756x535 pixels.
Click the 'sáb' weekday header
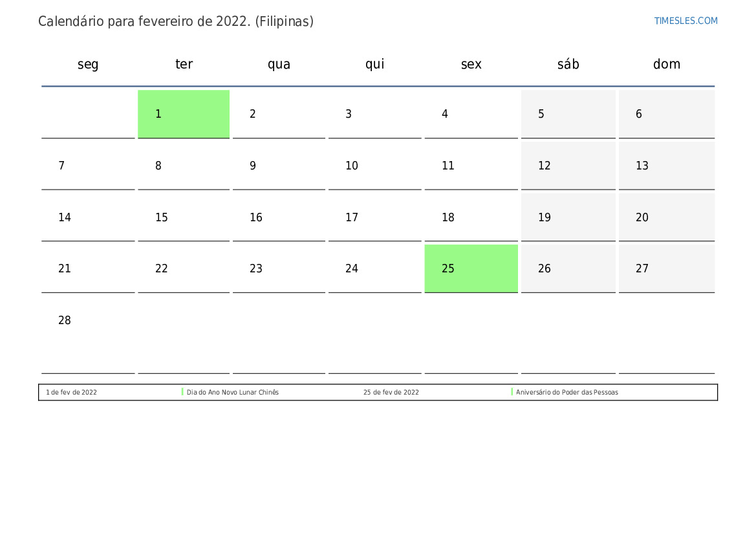tap(568, 64)
